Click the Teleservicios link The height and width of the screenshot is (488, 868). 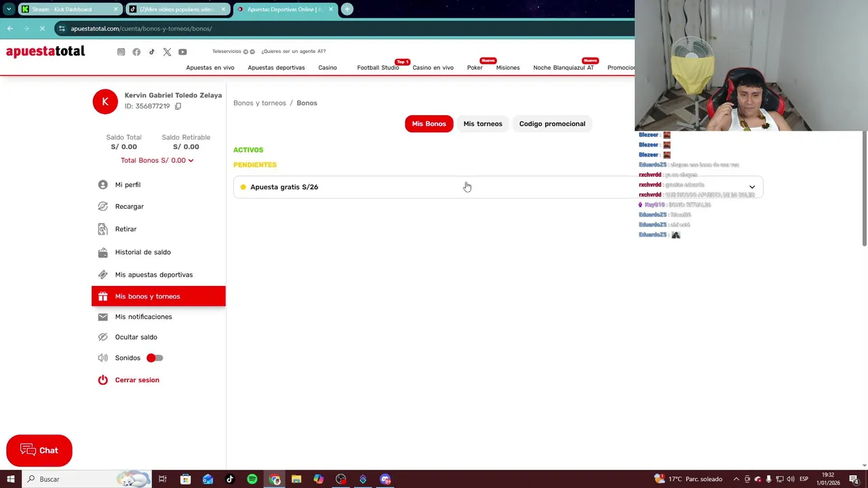(x=226, y=52)
